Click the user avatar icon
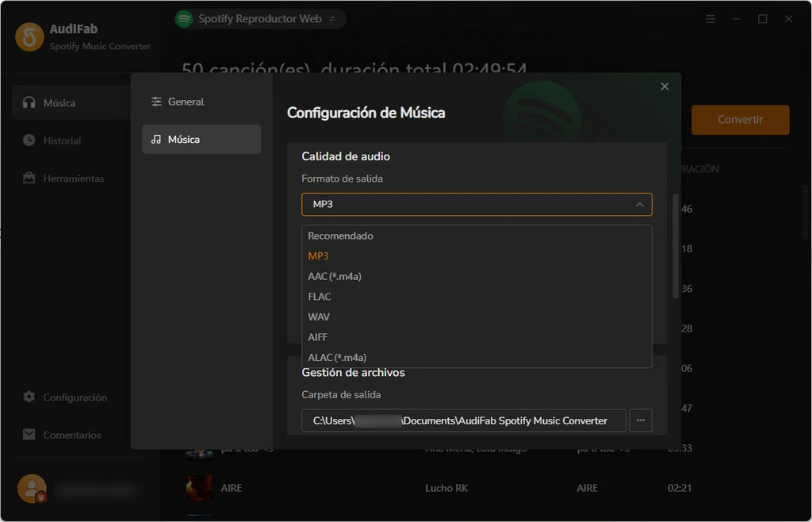The image size is (812, 522). (x=32, y=489)
